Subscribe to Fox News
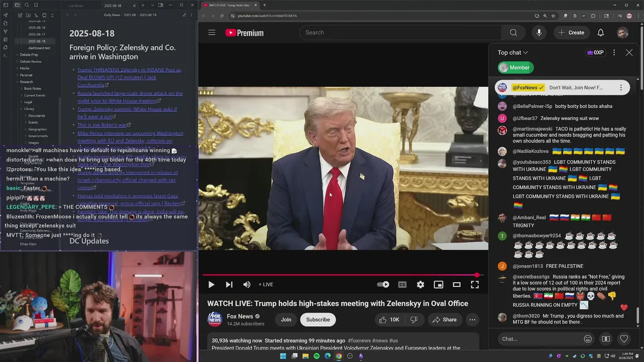644x362 pixels. tap(318, 320)
